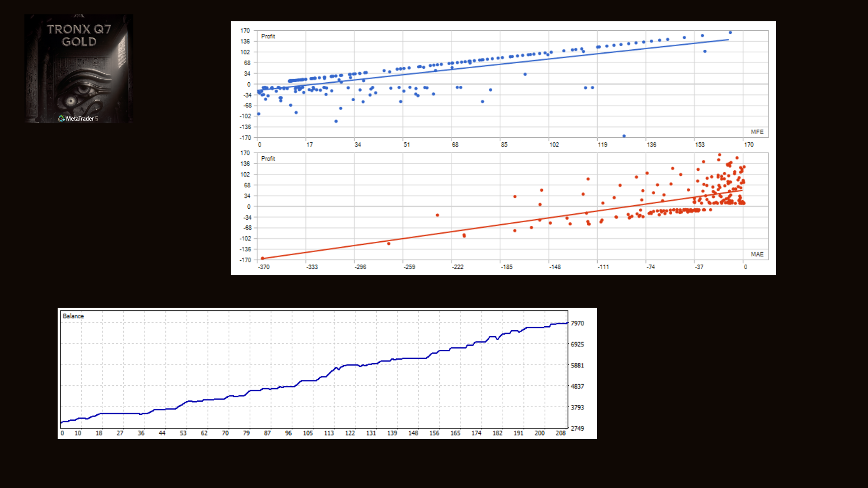The width and height of the screenshot is (868, 488).
Task: Click the MAE label on the red chart
Action: click(757, 254)
